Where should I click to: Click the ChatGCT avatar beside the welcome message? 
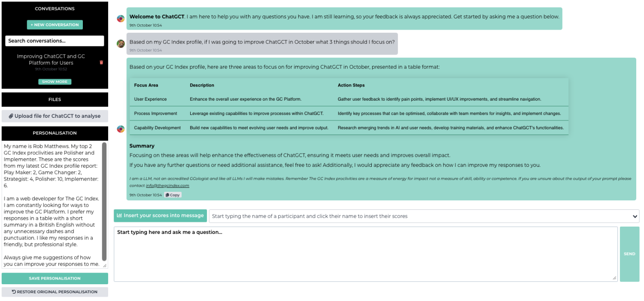(121, 18)
